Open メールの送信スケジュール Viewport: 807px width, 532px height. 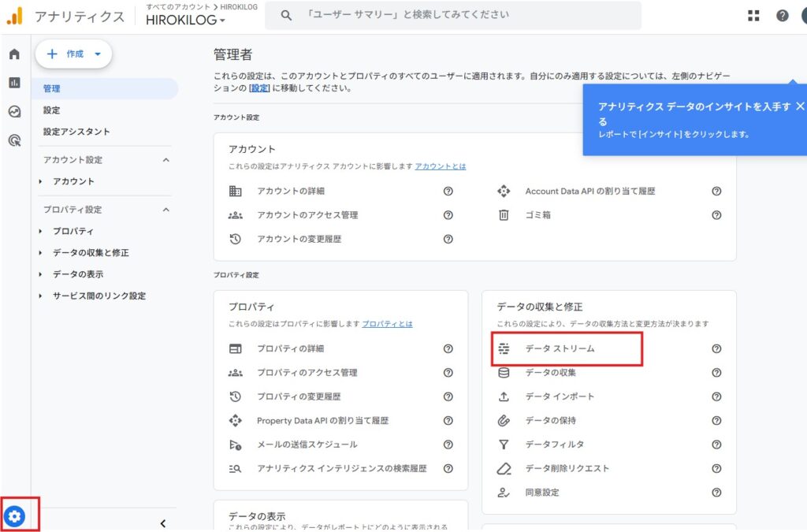(307, 444)
